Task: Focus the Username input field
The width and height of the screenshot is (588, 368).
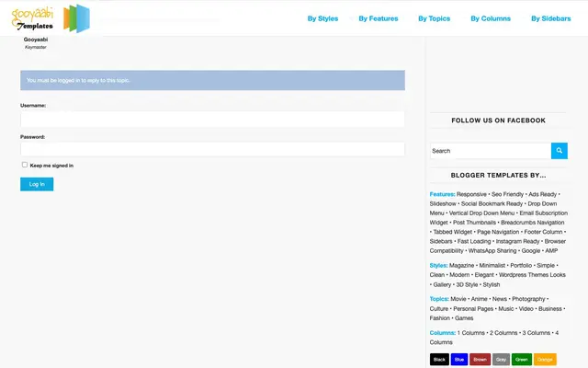Action: 212,119
